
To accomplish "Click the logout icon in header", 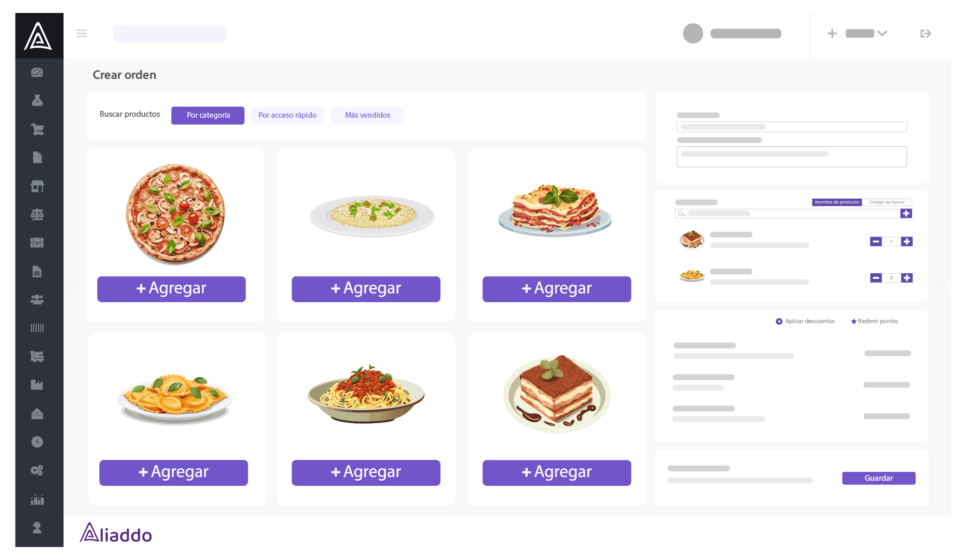I will click(x=926, y=34).
